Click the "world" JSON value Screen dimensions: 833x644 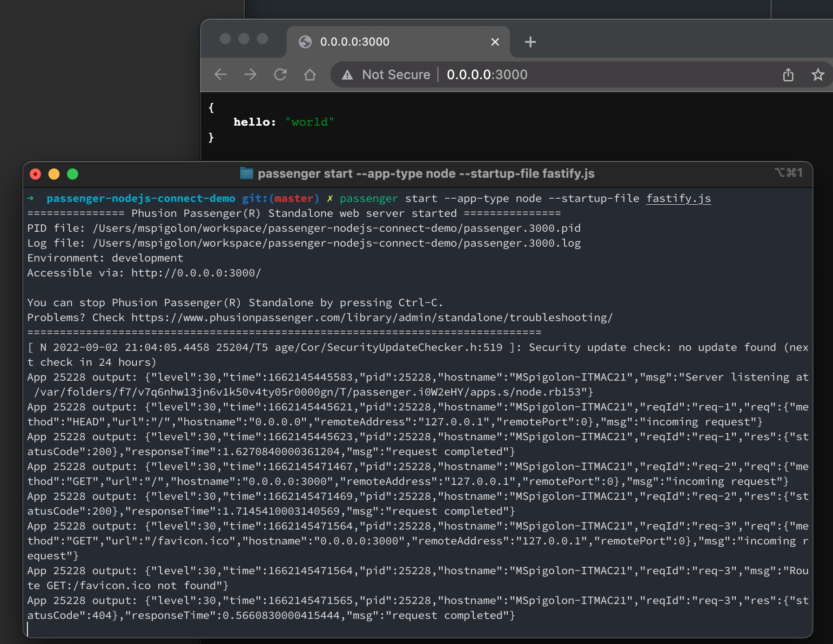click(x=309, y=122)
